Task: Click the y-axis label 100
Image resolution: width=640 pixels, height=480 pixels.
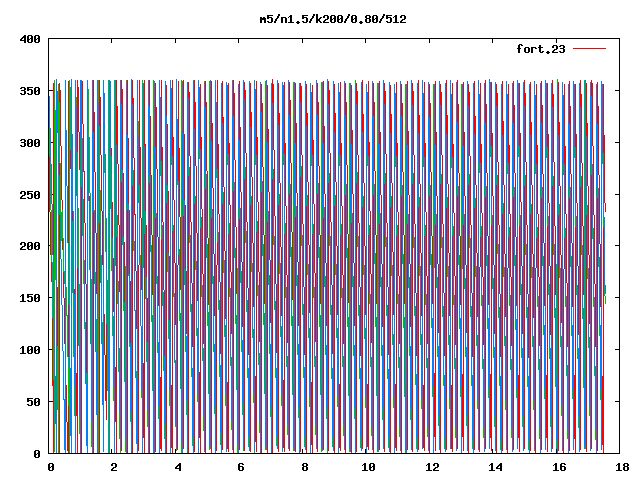Action: tap(30, 350)
